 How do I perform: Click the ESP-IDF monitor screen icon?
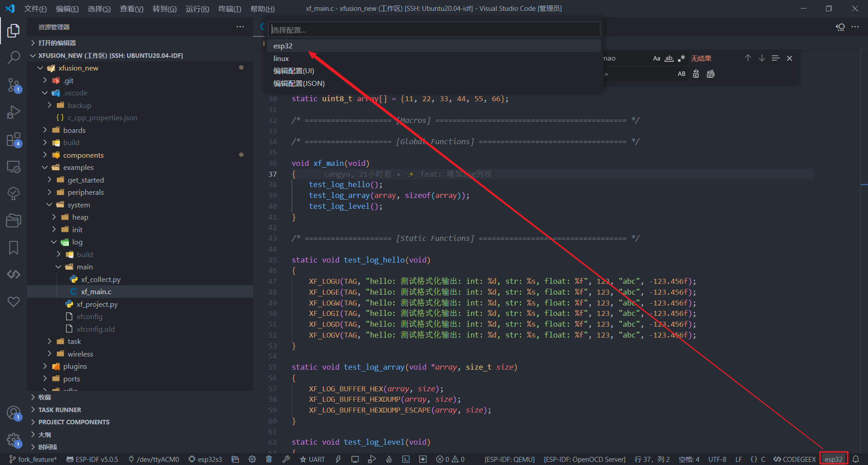coord(355,459)
